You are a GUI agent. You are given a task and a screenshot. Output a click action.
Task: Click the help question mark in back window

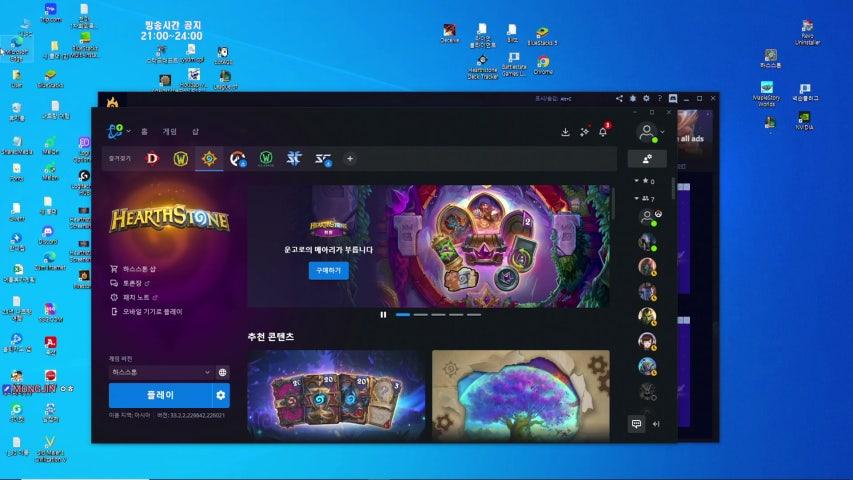click(x=659, y=99)
